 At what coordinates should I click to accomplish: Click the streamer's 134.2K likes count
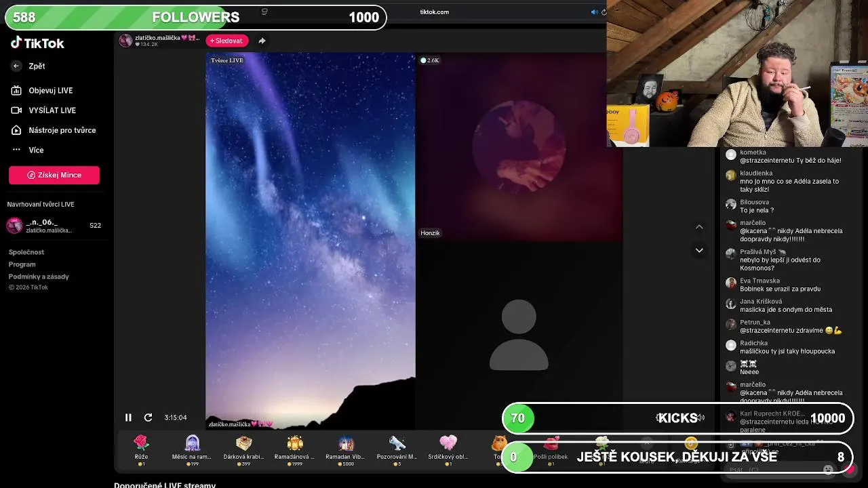[146, 45]
